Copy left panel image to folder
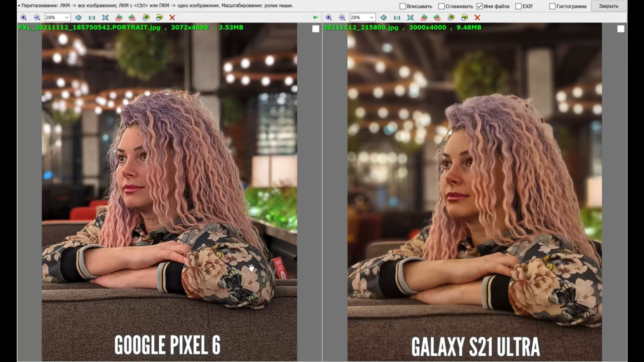The height and width of the screenshot is (362, 644). tap(146, 17)
